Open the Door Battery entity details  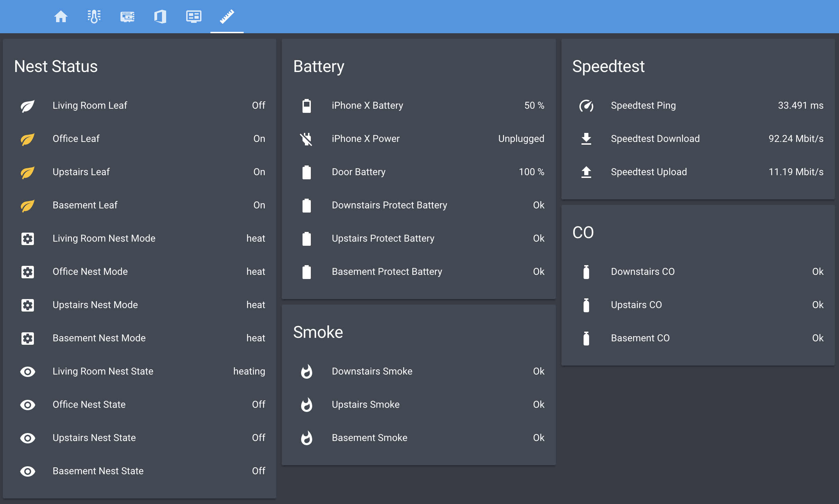tap(359, 172)
